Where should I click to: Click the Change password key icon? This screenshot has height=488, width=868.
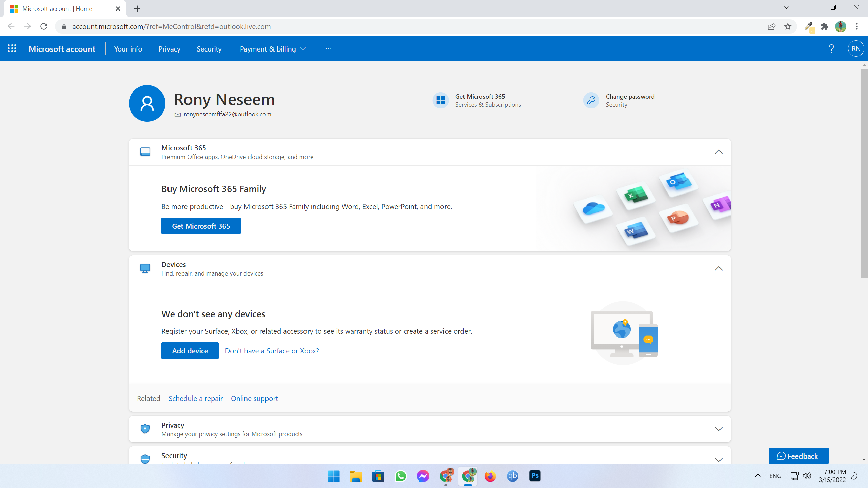tap(591, 100)
